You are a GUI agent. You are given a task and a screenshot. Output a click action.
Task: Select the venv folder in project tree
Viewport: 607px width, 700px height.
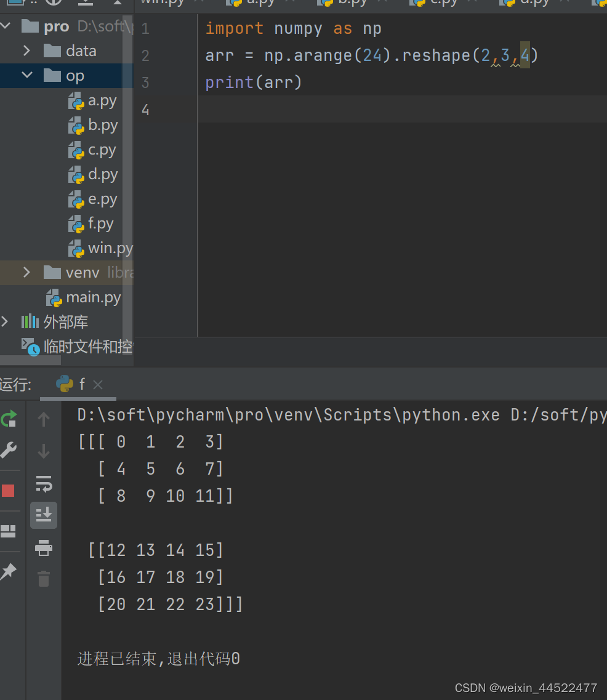[x=66, y=272]
